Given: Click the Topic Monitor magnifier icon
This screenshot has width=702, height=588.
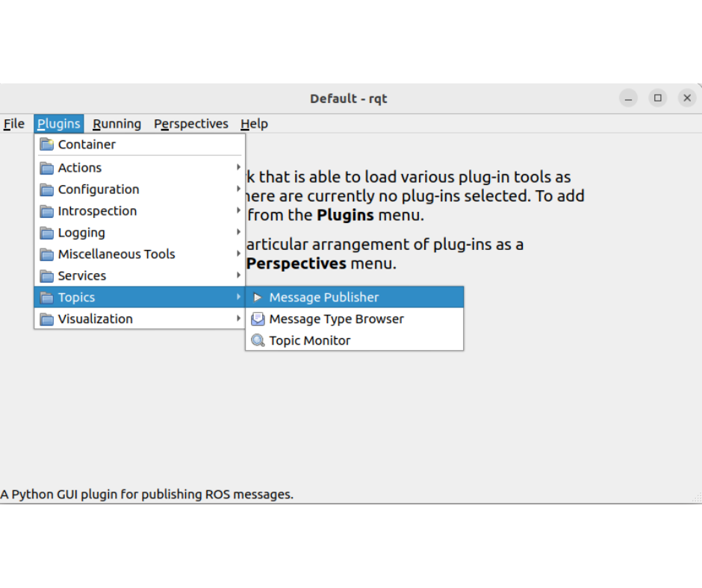Looking at the screenshot, I should [x=258, y=340].
